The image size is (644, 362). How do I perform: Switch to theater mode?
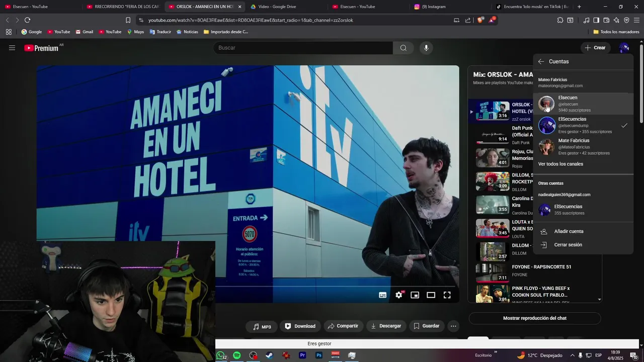pyautogui.click(x=431, y=295)
